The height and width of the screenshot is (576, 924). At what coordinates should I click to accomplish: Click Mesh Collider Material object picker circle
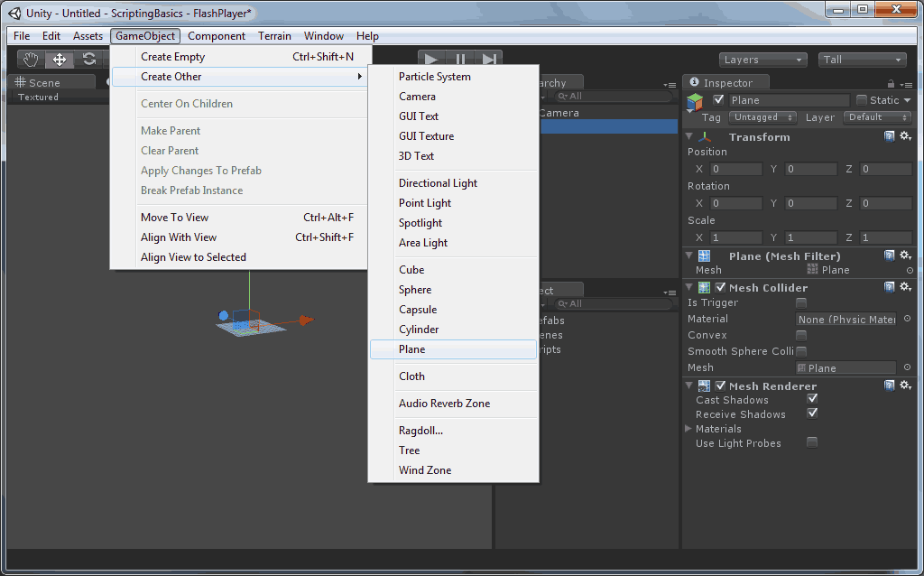click(908, 319)
